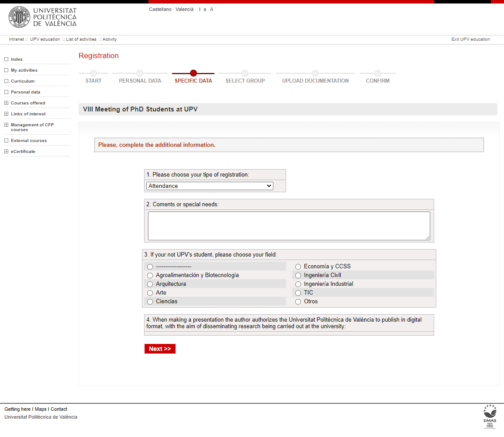Open the registration type dropdown
Image resolution: width=504 pixels, height=437 pixels.
point(210,186)
